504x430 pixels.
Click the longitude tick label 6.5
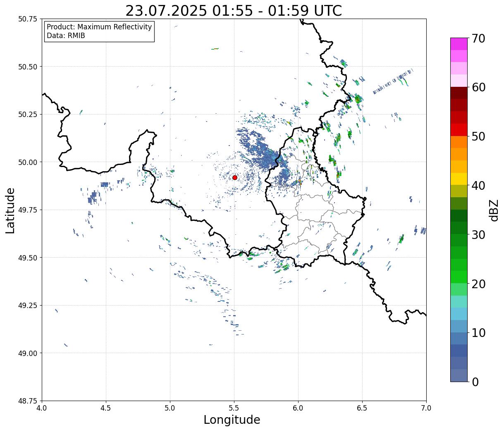[x=362, y=408]
